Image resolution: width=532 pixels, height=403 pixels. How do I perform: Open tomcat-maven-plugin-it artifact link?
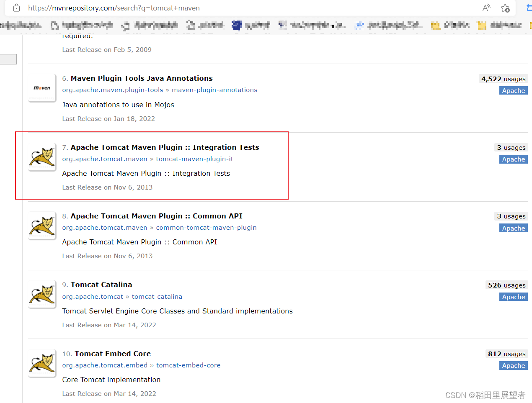195,159
